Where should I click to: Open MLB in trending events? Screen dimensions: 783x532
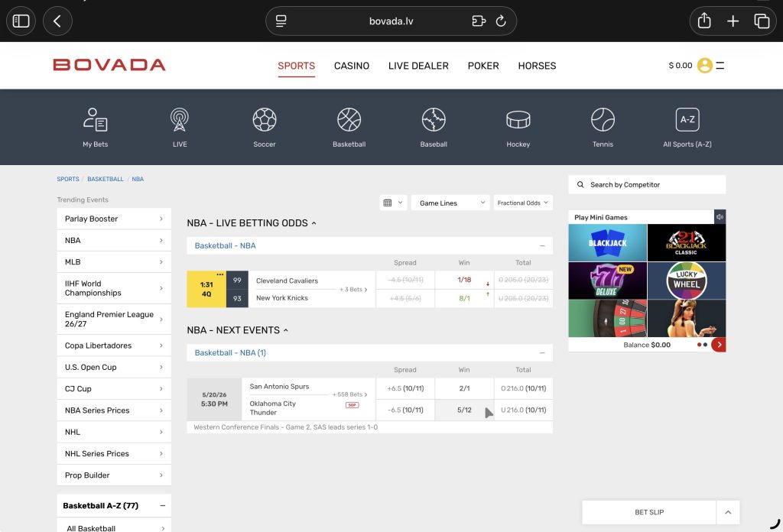(114, 262)
